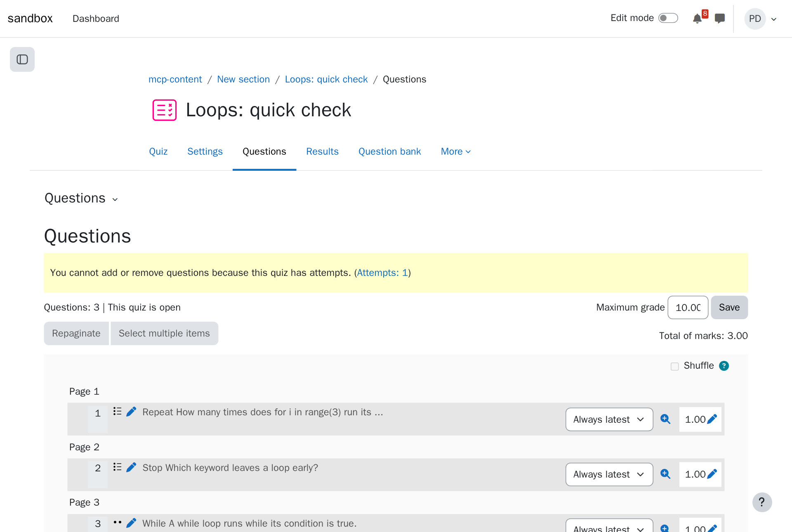Edit question 3 with pencil icon
The image size is (792, 532).
coord(131,523)
